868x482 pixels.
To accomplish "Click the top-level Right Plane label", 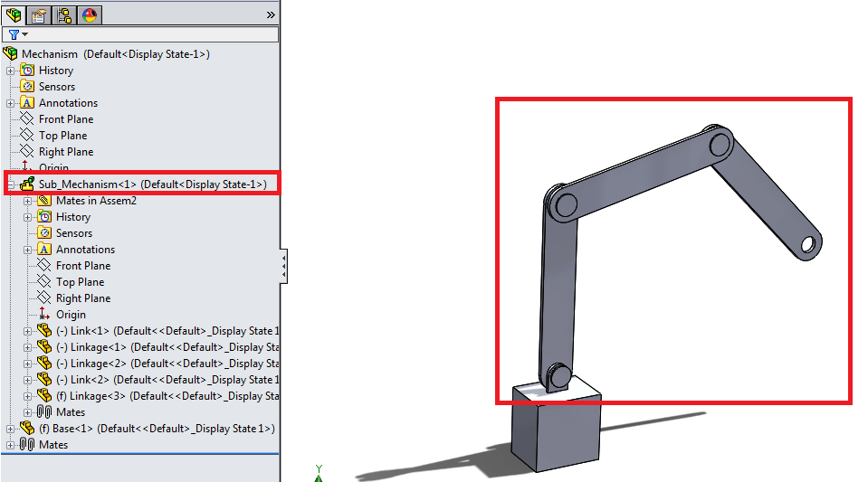I will [x=66, y=152].
